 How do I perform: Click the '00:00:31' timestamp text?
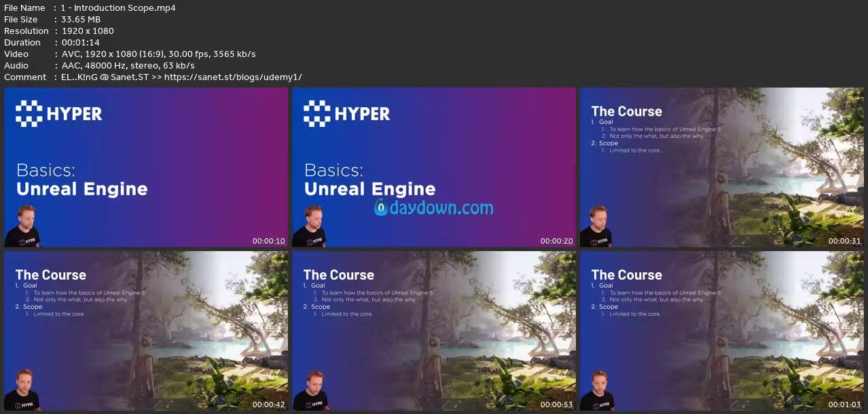[844, 241]
